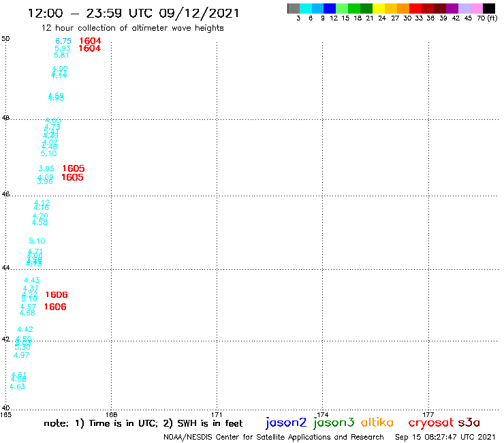Image resolution: width=504 pixels, height=443 pixels.
Task: Click the 4.20 wave height value
Action: tap(40, 216)
